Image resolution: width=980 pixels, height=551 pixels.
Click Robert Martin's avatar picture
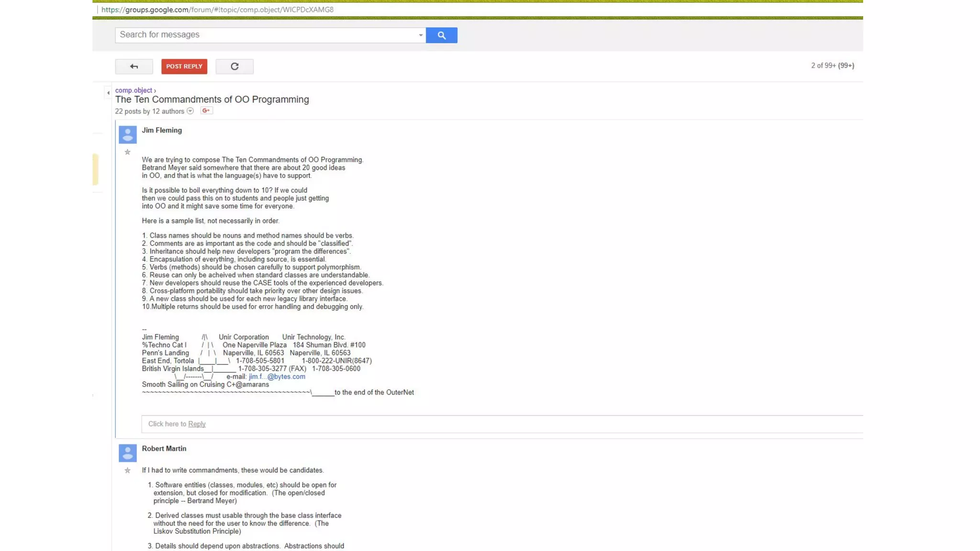(x=127, y=452)
